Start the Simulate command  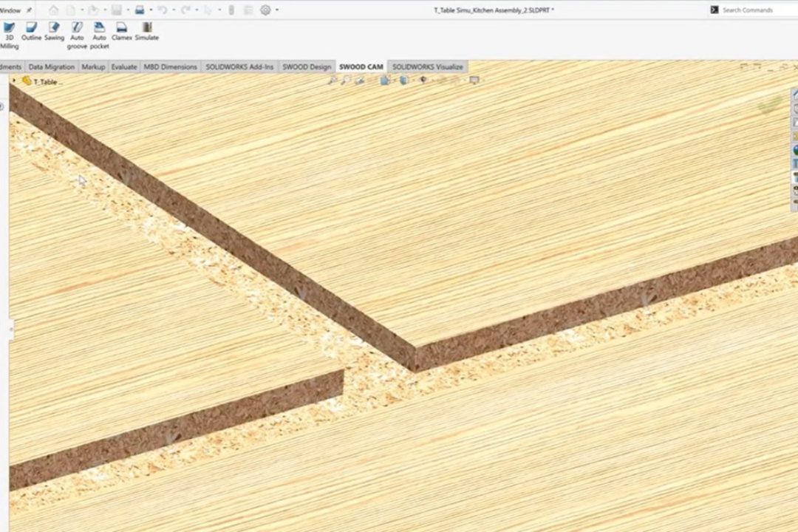146,32
